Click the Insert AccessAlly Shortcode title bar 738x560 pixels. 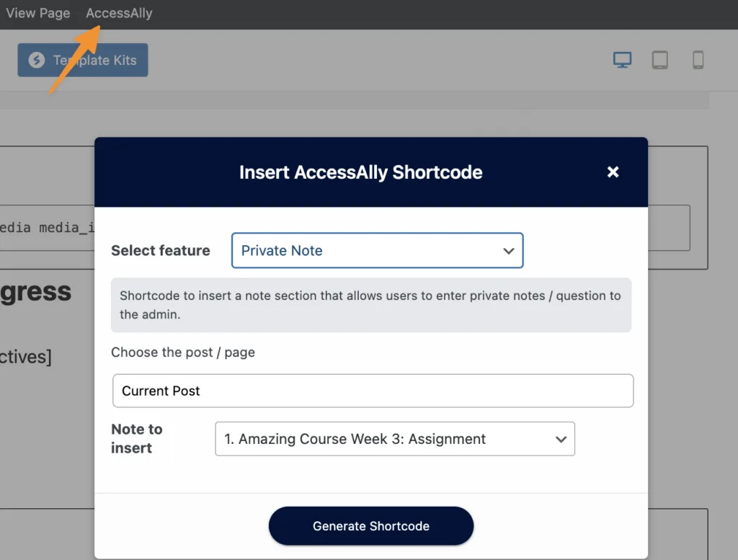click(360, 172)
